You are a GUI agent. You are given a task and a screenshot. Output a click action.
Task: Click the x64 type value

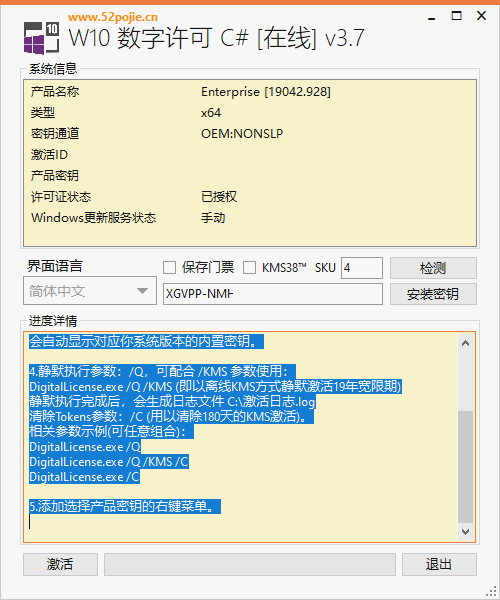[211, 113]
